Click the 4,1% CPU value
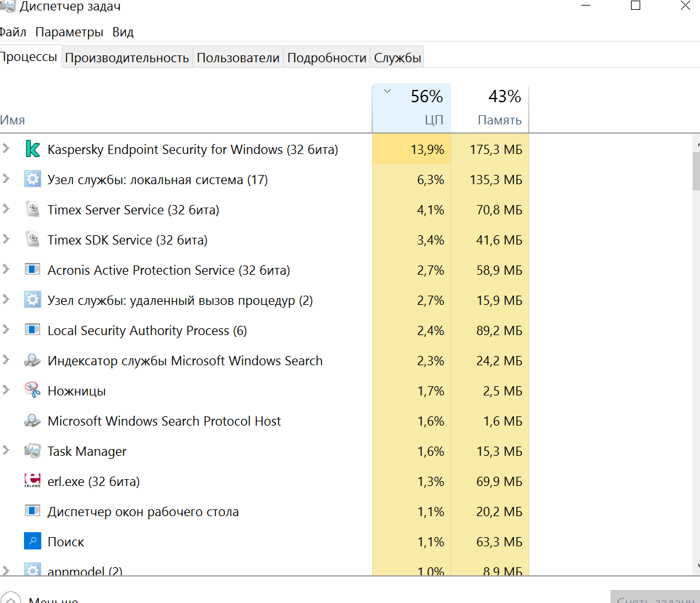The height and width of the screenshot is (603, 700). 430,210
